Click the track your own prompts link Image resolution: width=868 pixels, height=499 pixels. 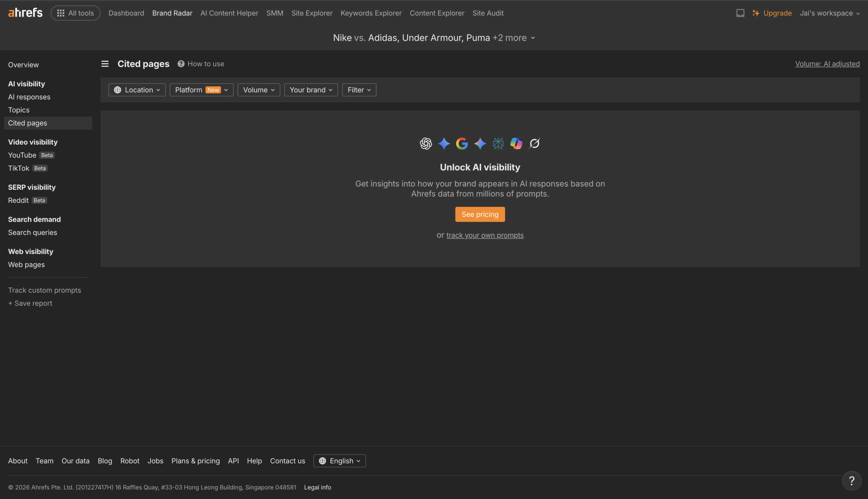click(485, 235)
